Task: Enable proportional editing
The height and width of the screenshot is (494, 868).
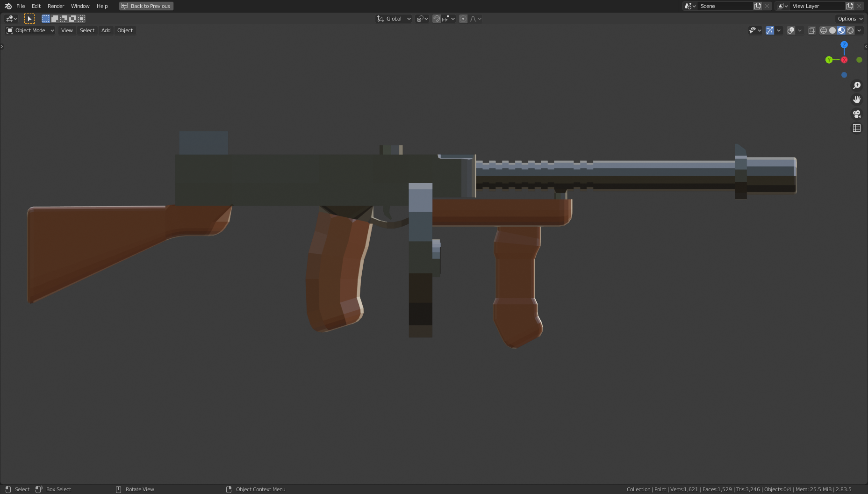Action: pyautogui.click(x=463, y=19)
